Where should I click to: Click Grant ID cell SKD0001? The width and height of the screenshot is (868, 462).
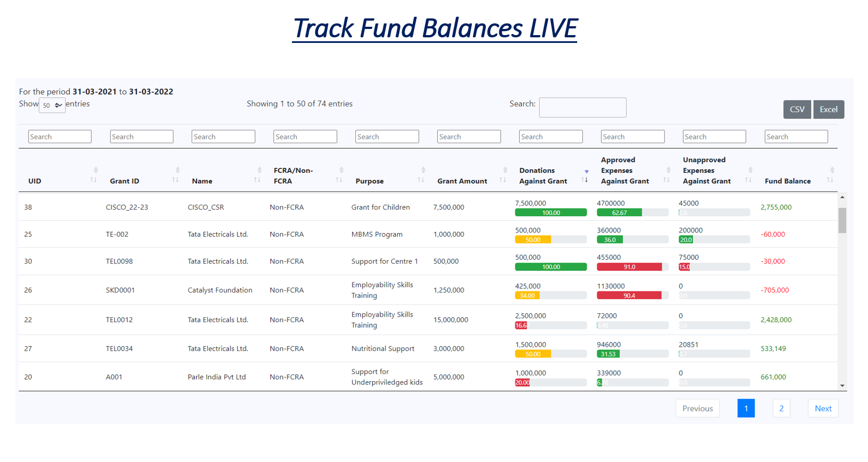point(120,290)
